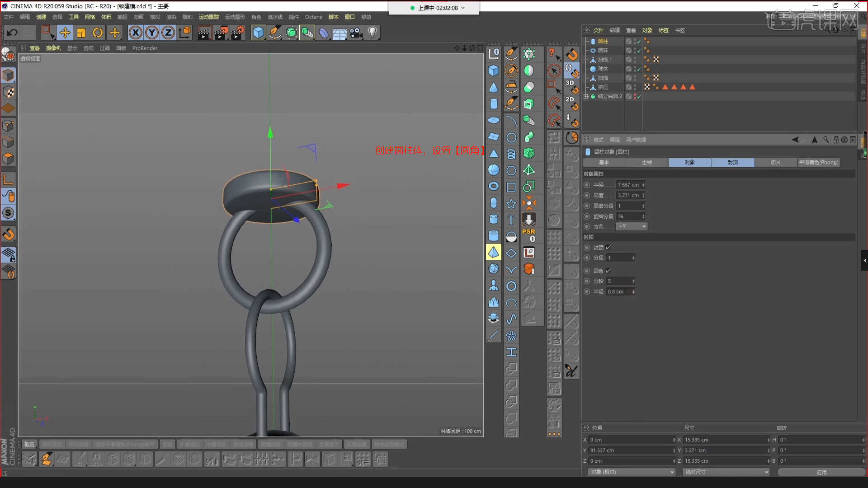Open the 绝对尺寸 dropdown
The height and width of the screenshot is (488, 868).
pyautogui.click(x=726, y=472)
